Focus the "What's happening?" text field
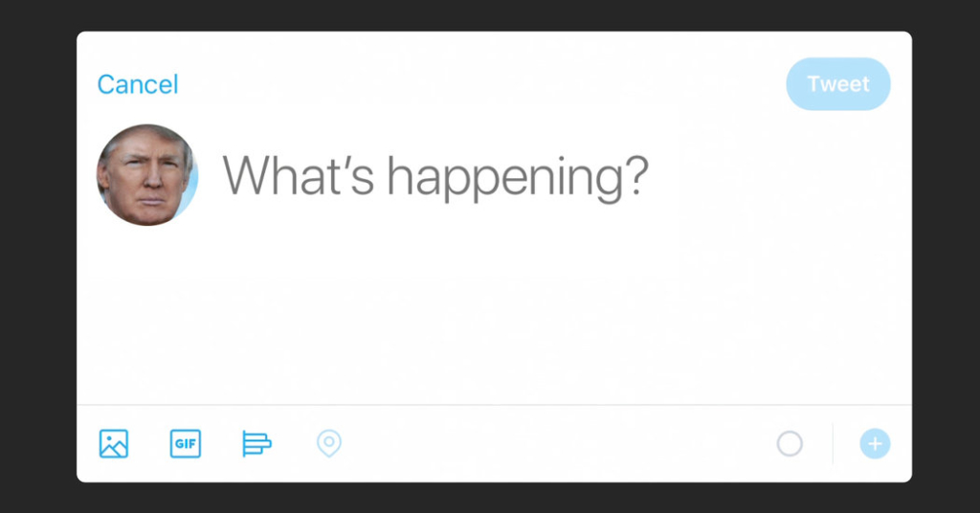Viewport: 980px width, 513px height. click(x=435, y=175)
